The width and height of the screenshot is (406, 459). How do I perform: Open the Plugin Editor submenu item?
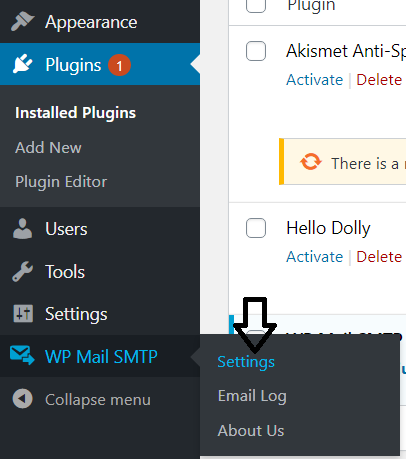pos(61,182)
